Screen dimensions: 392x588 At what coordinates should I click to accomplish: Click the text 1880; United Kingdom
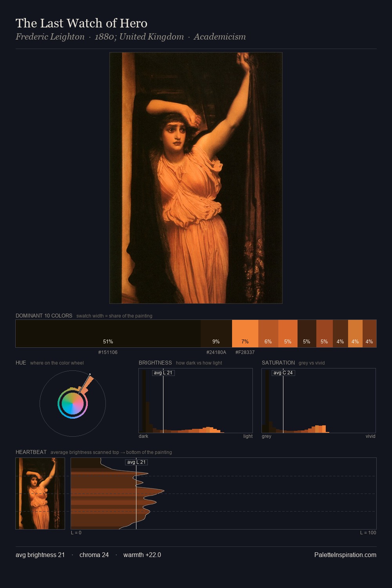coord(139,37)
